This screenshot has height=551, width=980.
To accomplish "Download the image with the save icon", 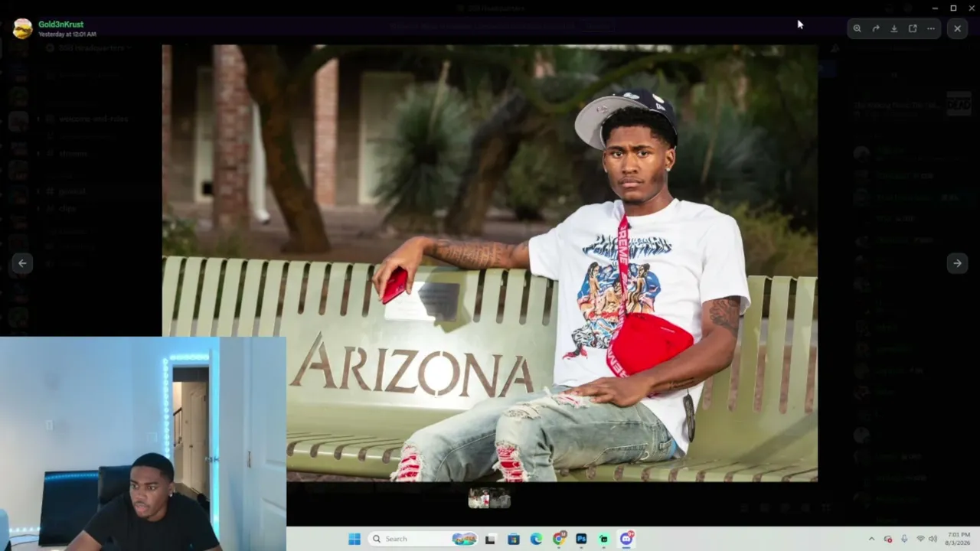I will (893, 28).
